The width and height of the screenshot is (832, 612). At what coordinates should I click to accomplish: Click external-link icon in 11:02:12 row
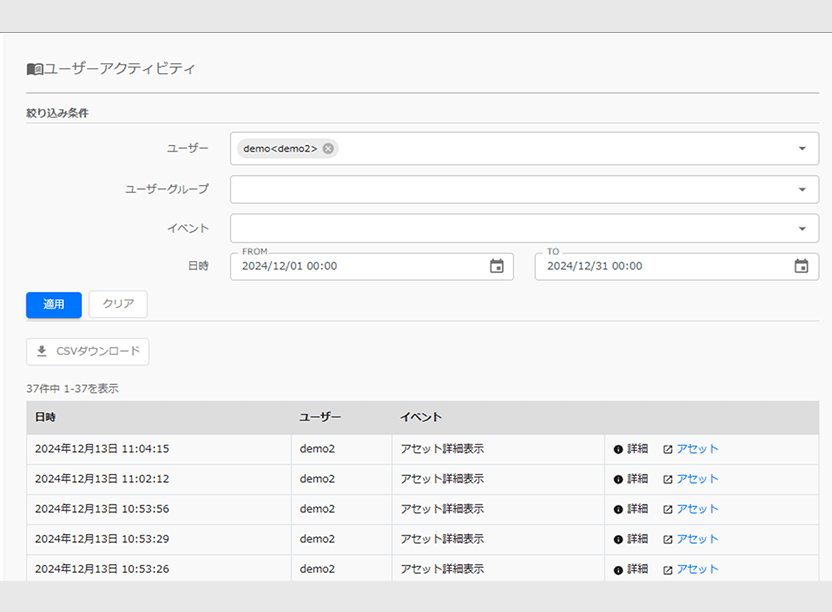coord(668,479)
